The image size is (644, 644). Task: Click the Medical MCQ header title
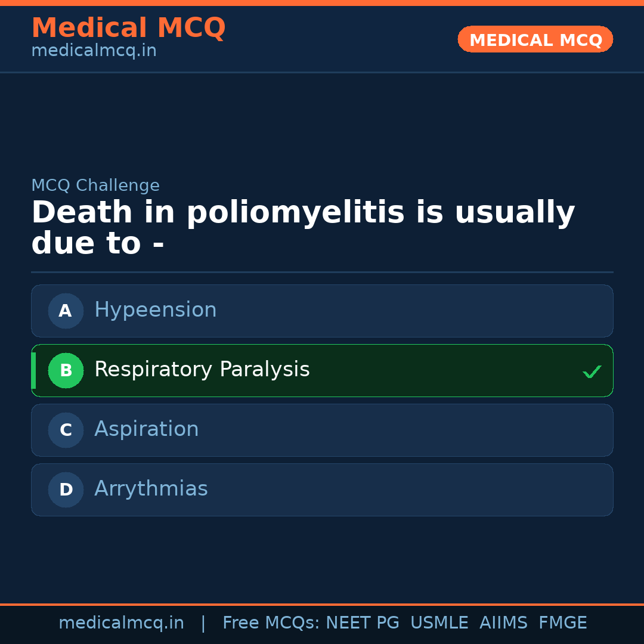pos(128,28)
